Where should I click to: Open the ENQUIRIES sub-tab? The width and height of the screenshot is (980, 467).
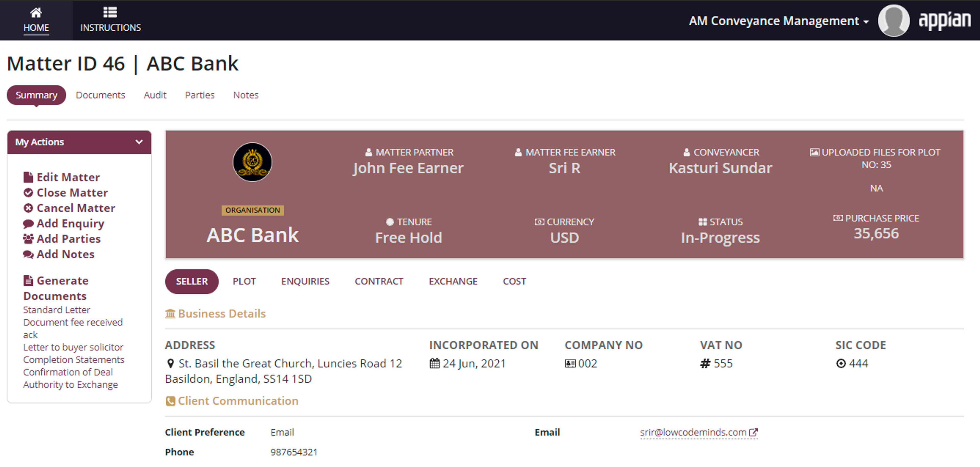tap(305, 281)
